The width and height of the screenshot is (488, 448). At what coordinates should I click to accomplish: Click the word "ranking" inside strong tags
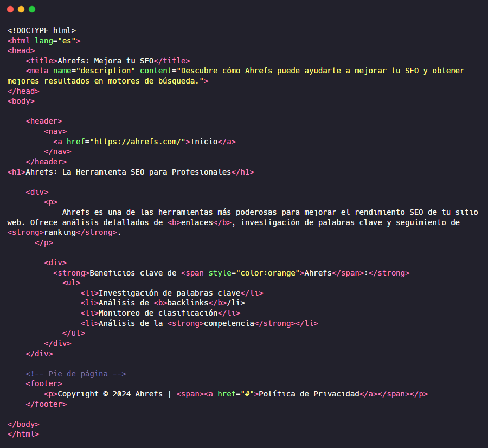point(60,233)
